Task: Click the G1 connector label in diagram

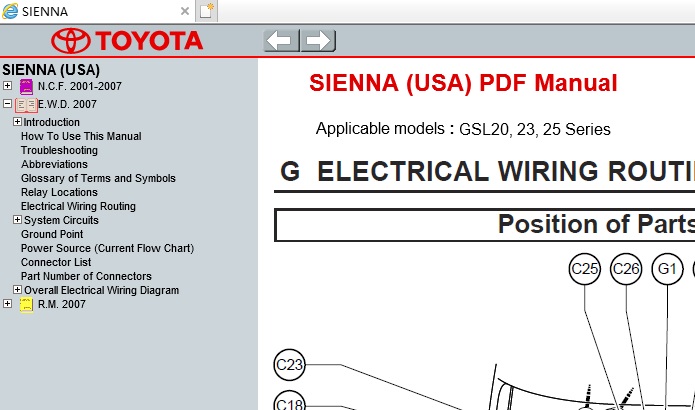Action: coord(667,269)
